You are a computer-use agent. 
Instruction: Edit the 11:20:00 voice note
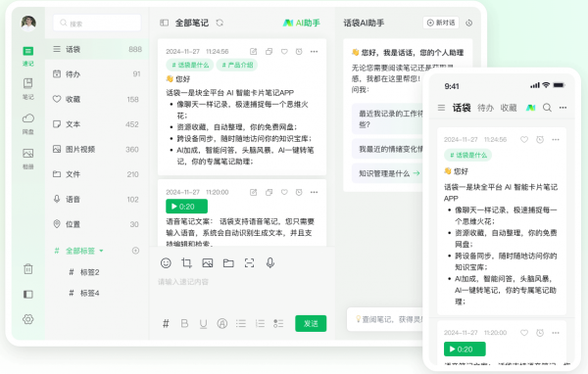254,192
